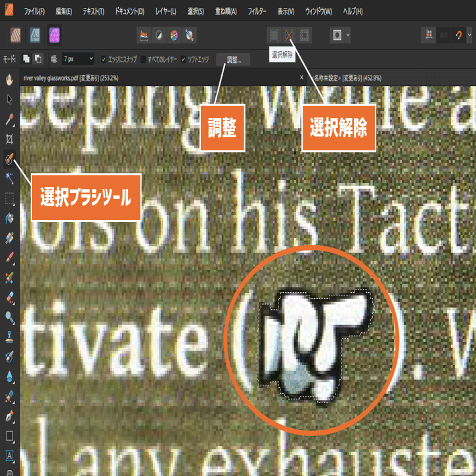Viewport: 476px width, 476px height.
Task: Set selection mode to Add
Action: [26, 58]
